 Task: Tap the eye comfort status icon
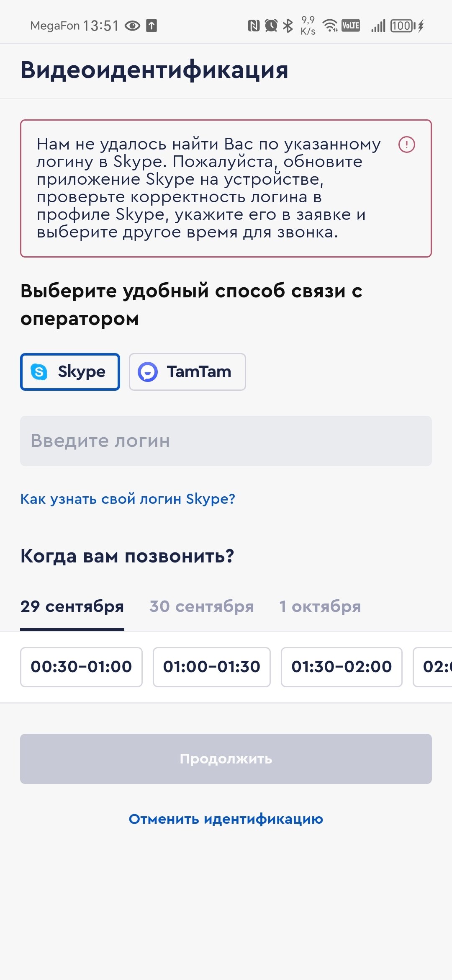click(133, 26)
